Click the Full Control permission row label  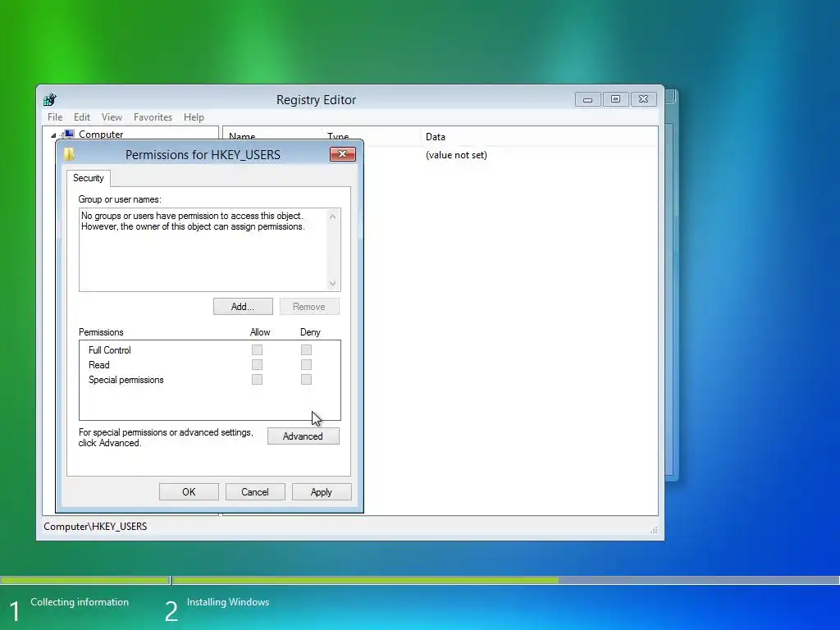[109, 349]
